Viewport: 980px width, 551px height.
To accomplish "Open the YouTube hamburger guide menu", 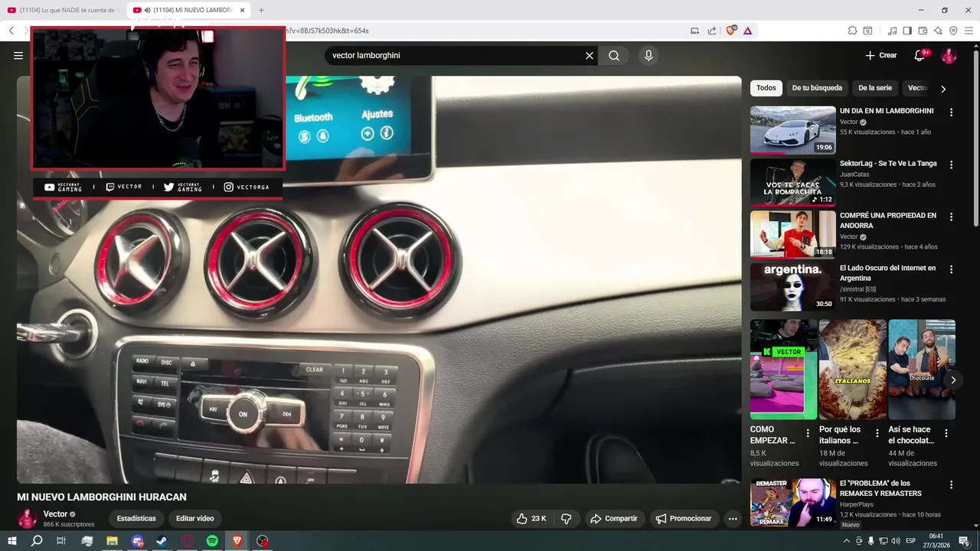I will [x=18, y=56].
